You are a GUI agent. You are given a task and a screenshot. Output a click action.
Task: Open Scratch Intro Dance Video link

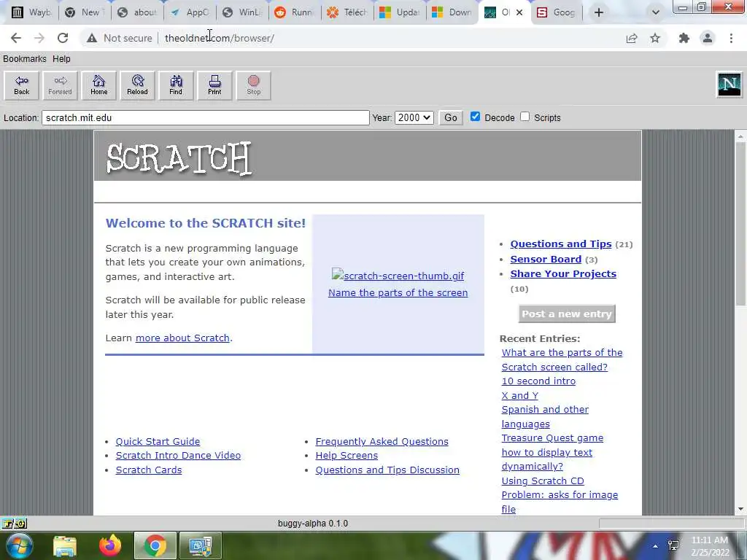click(178, 455)
